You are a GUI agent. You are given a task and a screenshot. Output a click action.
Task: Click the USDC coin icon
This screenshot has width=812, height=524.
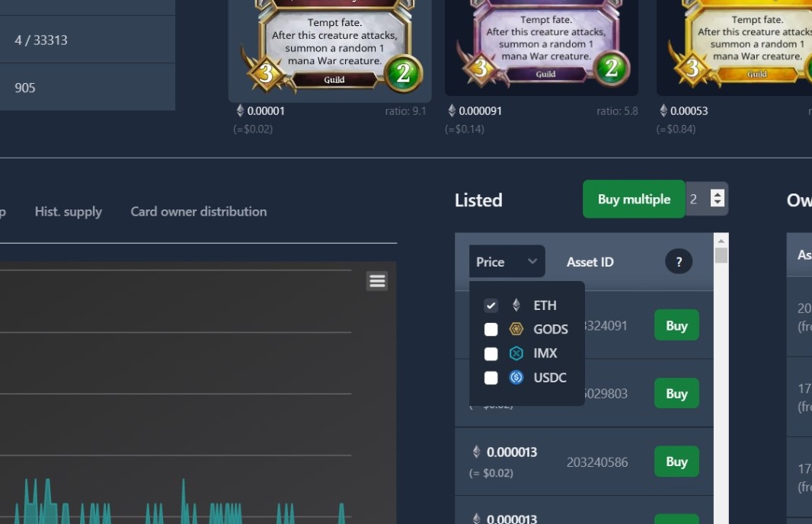[x=516, y=378]
